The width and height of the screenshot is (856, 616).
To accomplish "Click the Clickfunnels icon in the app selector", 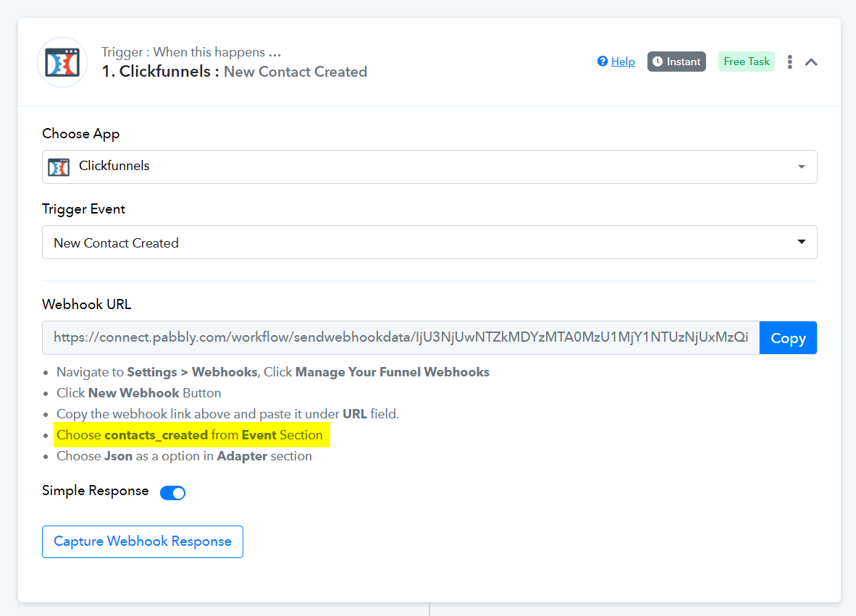I will [x=59, y=166].
